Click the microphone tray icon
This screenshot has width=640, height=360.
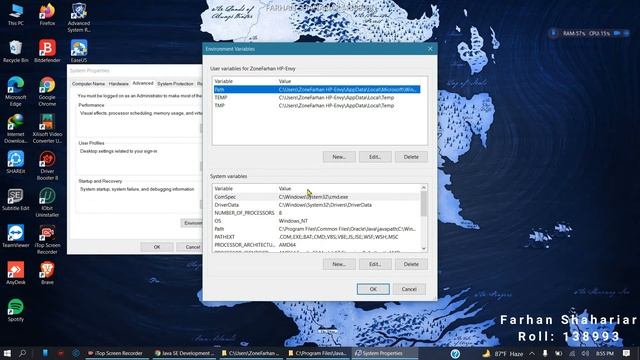pos(545,353)
